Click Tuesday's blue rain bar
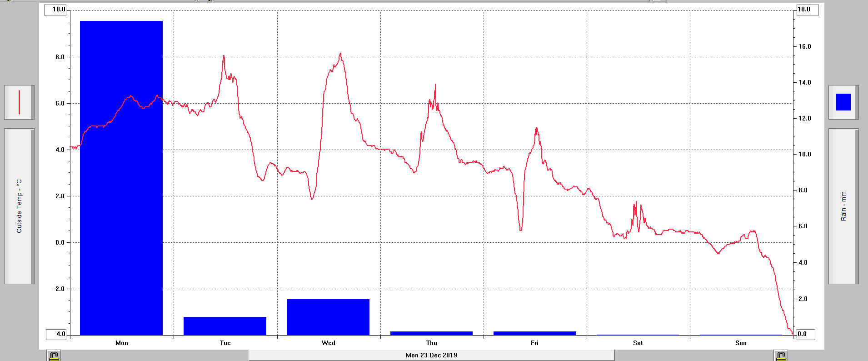The width and height of the screenshot is (868, 361). click(x=224, y=326)
